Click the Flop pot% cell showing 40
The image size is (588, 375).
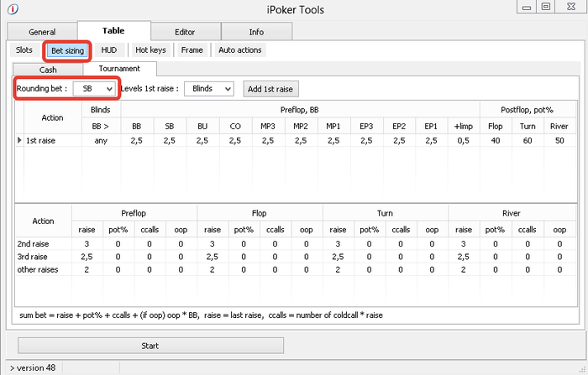496,140
